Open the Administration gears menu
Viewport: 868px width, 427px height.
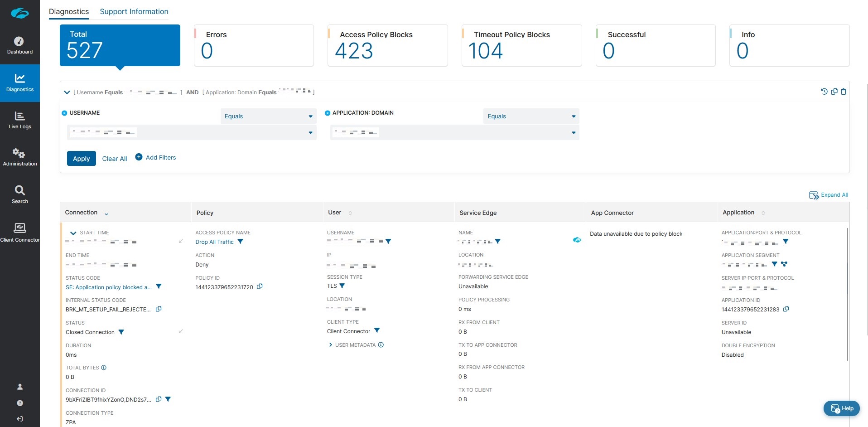[x=19, y=157]
